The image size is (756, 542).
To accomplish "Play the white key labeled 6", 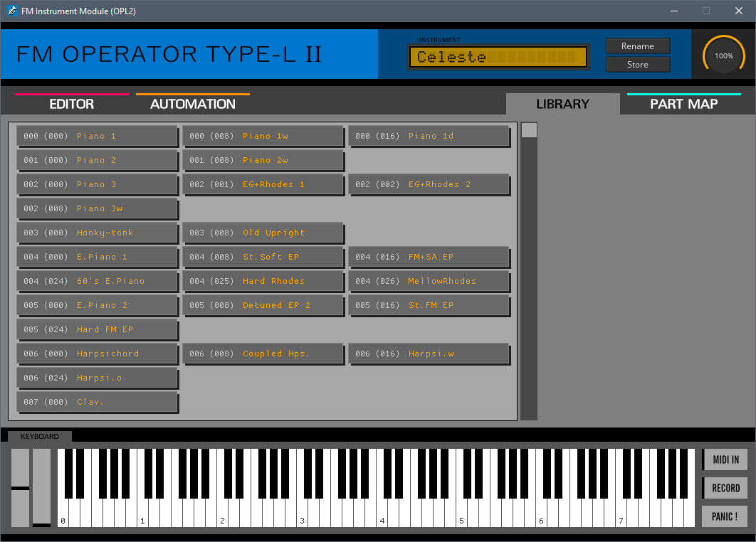I will click(542, 514).
